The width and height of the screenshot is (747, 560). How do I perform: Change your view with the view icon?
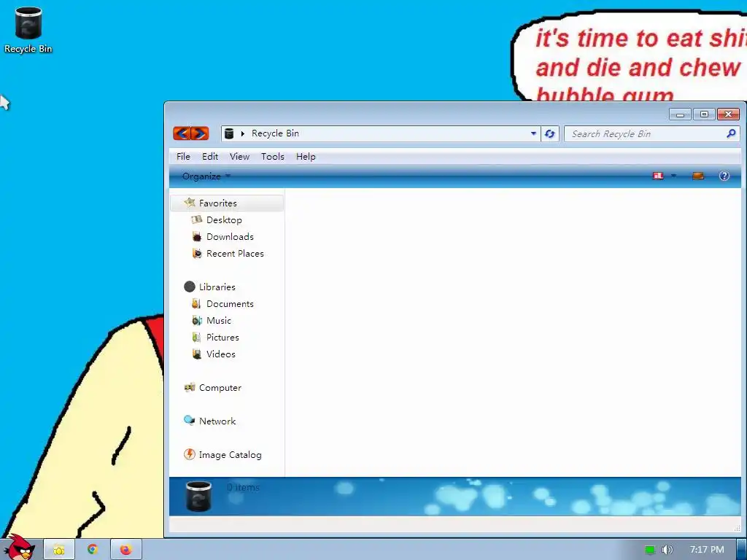coord(658,176)
